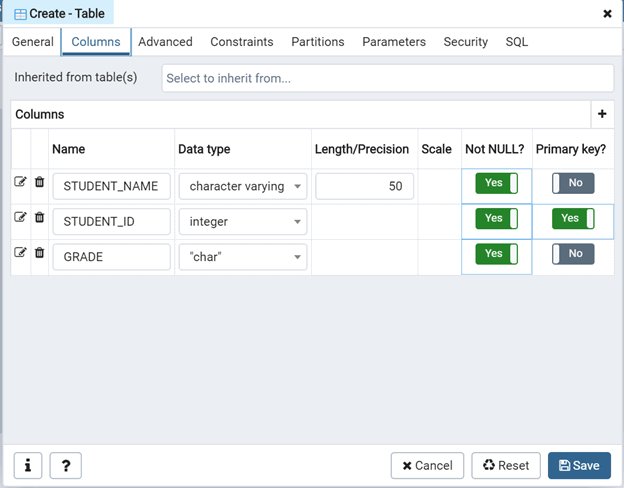Click the edit icon for GRADE row
This screenshot has width=624, height=488.
coord(20,252)
